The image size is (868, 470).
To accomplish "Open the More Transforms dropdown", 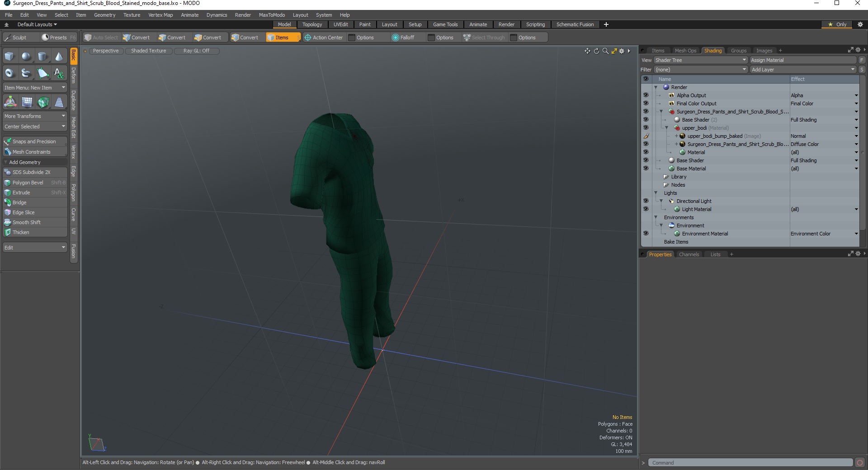I will [35, 116].
